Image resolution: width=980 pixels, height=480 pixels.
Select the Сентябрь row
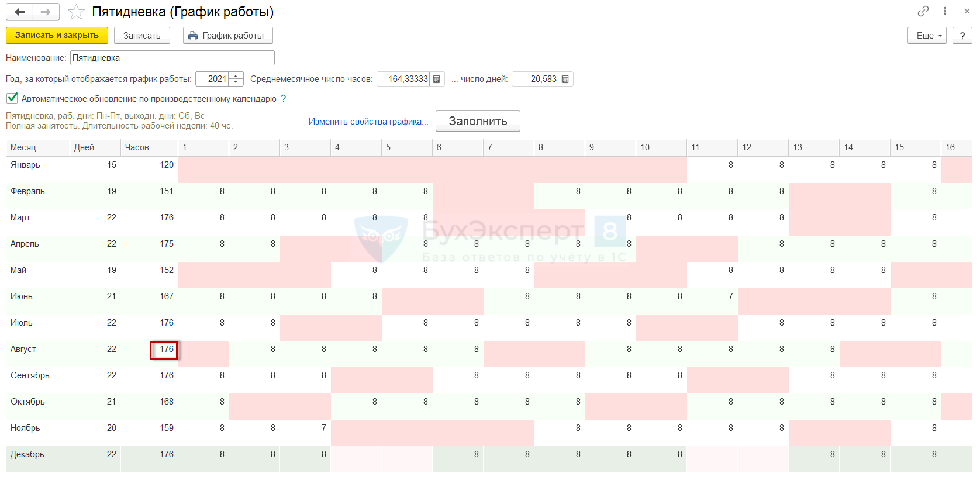pos(489,380)
